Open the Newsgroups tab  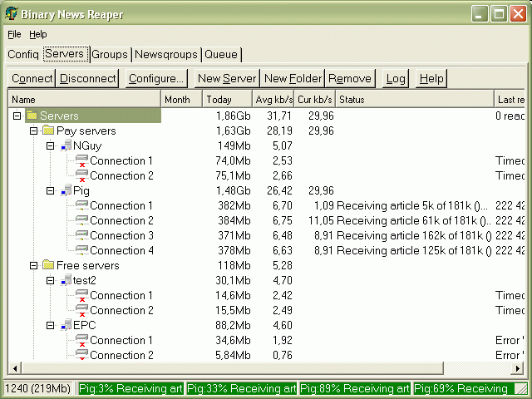coord(166,54)
